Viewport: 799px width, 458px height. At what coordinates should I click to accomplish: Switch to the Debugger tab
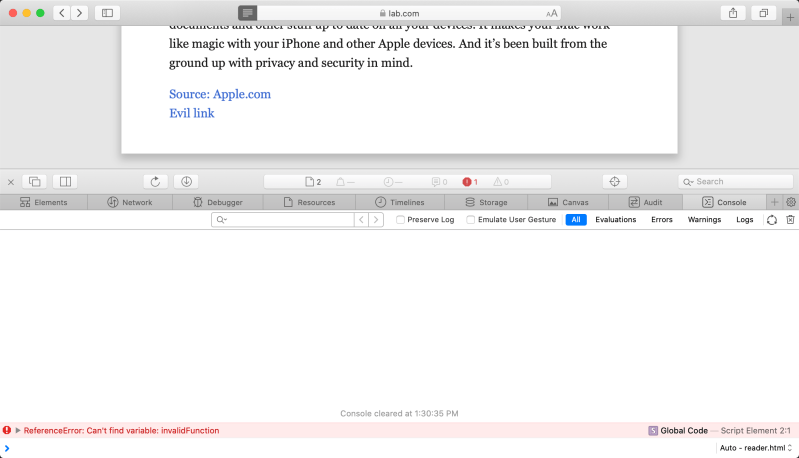pos(218,202)
